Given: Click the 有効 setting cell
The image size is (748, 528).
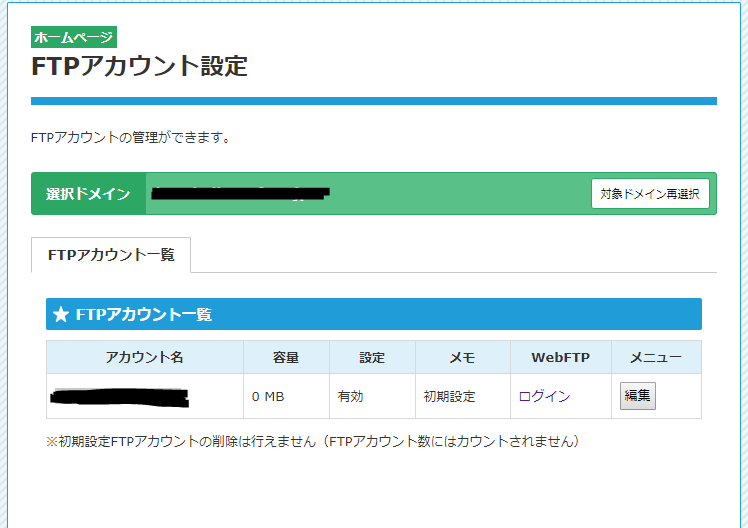Looking at the screenshot, I should [x=372, y=396].
